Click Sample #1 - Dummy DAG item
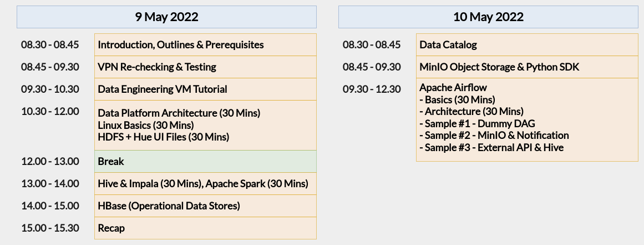 (478, 123)
